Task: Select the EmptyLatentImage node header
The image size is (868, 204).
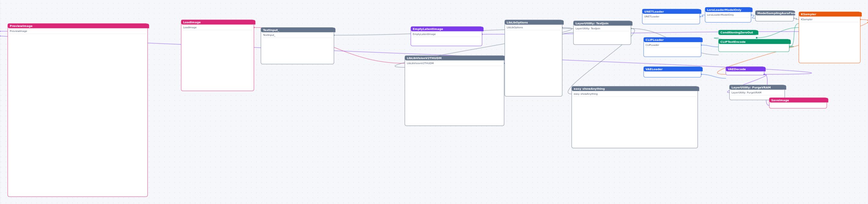Action: 447,29
